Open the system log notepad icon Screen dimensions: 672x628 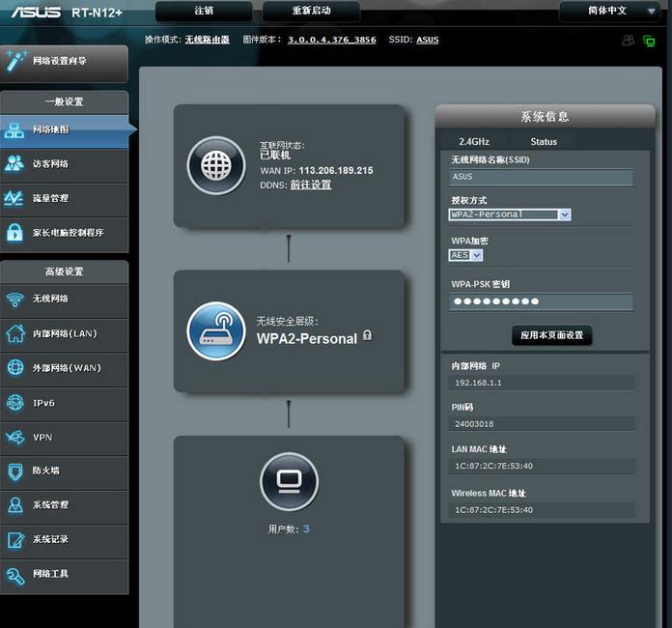[15, 540]
